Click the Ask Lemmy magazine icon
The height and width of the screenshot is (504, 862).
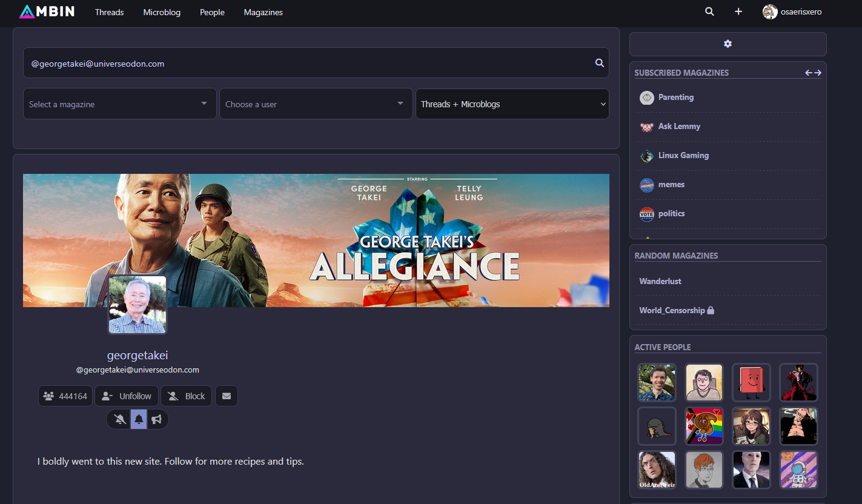[x=647, y=127]
